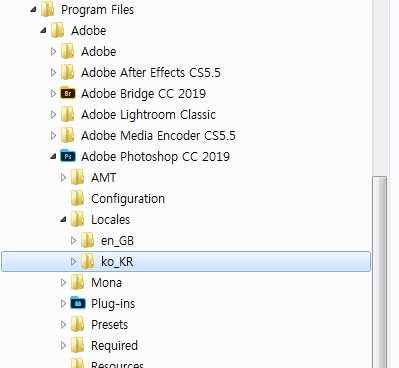Collapse the top-level Adobe folder under Program Files

click(43, 31)
